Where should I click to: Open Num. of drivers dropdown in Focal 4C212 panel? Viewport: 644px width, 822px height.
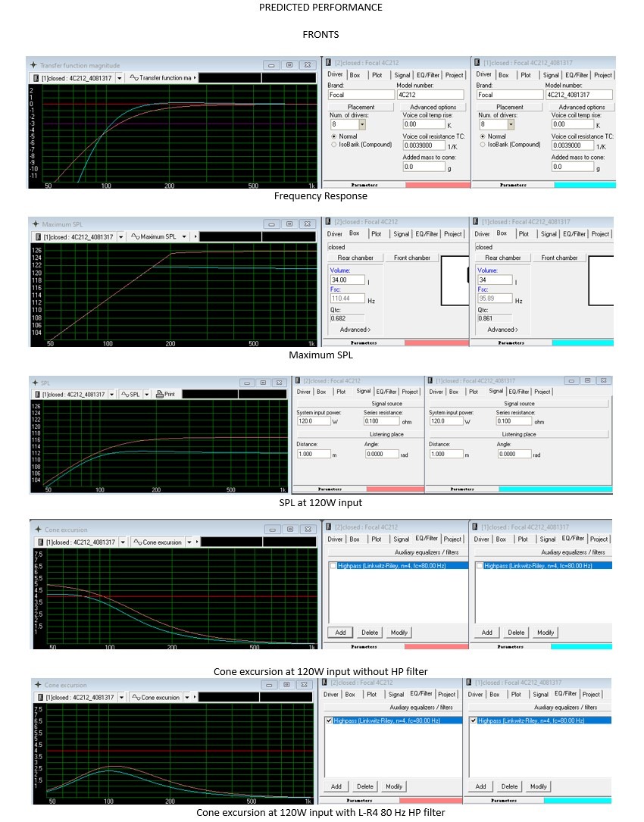pos(362,124)
